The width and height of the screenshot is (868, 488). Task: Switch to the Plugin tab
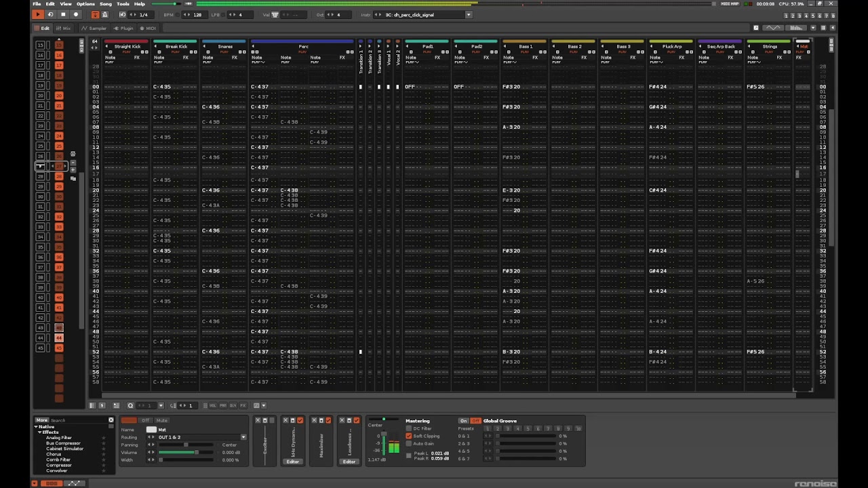(x=124, y=28)
